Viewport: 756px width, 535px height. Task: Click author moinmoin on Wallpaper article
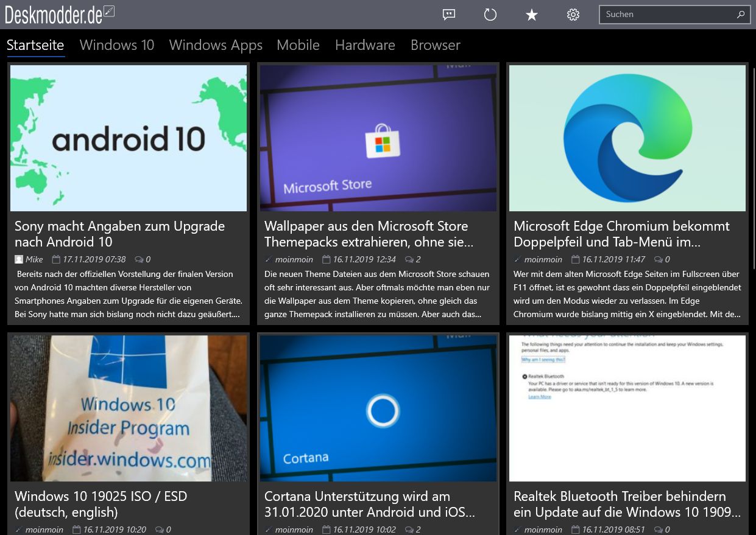coord(294,259)
